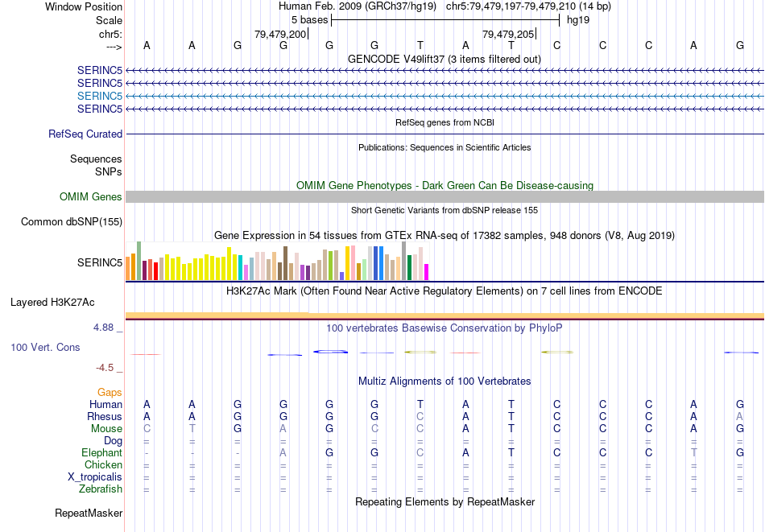Click the Mouse species label
This screenshot has width=765, height=532.
(106, 429)
